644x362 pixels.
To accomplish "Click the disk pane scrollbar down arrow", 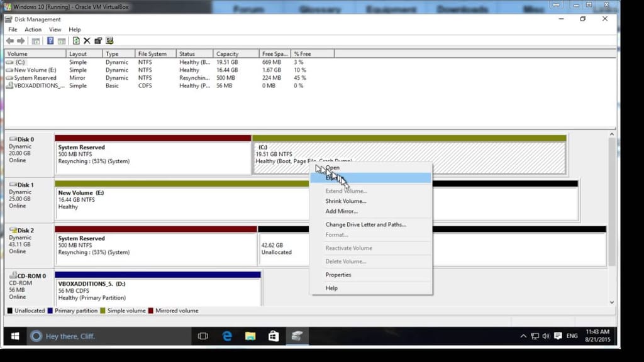I will click(611, 302).
